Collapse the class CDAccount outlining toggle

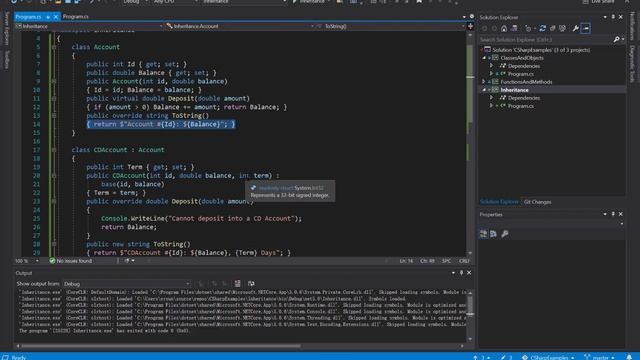point(54,150)
